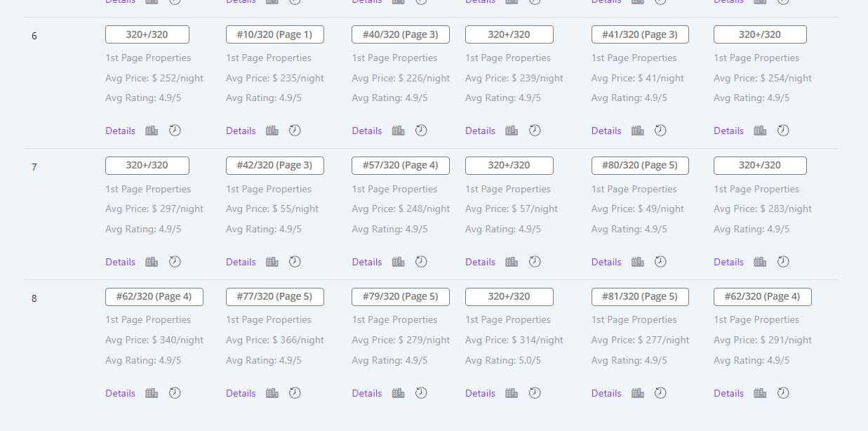This screenshot has height=431, width=868.
Task: Open history clock icon under $41/night listing
Action: (660, 131)
